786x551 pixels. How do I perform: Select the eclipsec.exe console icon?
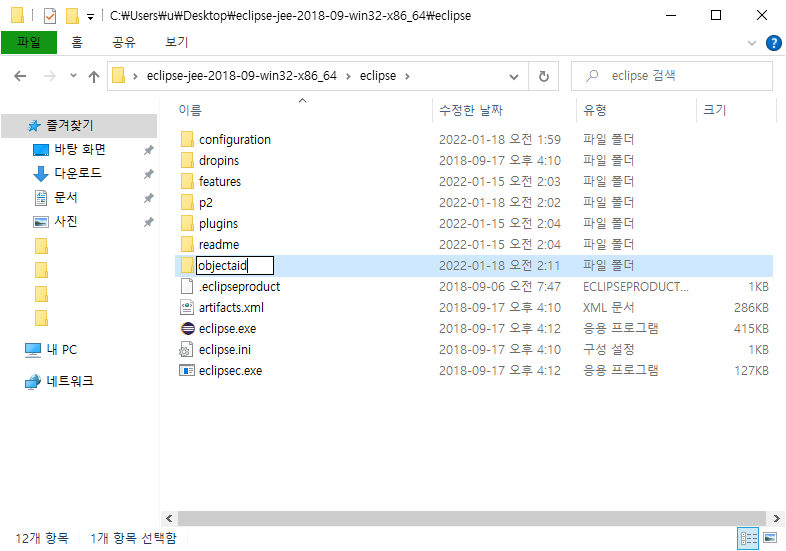(x=187, y=371)
